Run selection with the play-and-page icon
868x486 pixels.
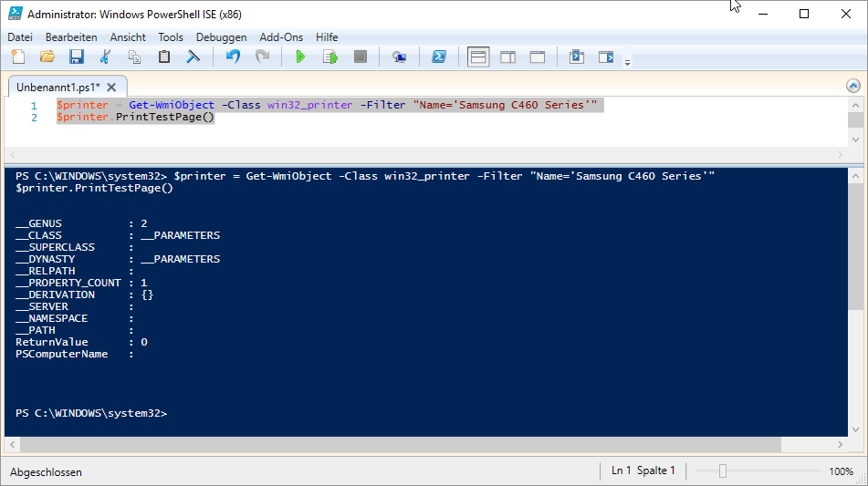point(329,57)
